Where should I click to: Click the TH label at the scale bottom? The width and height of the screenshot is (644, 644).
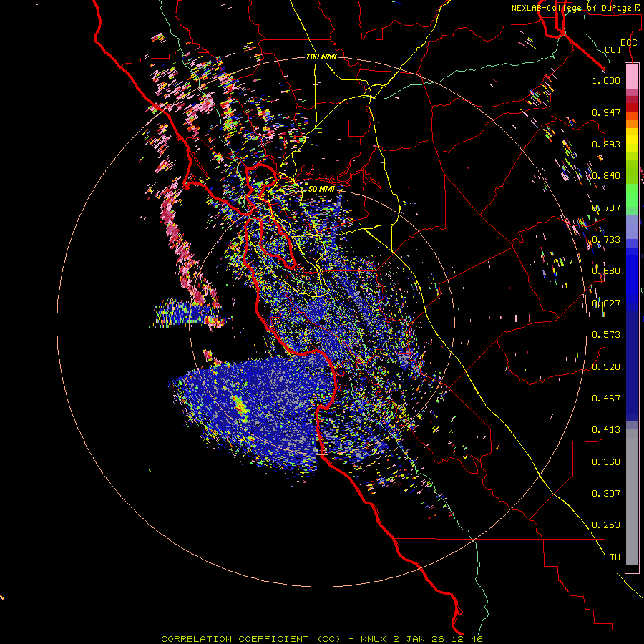[615, 557]
